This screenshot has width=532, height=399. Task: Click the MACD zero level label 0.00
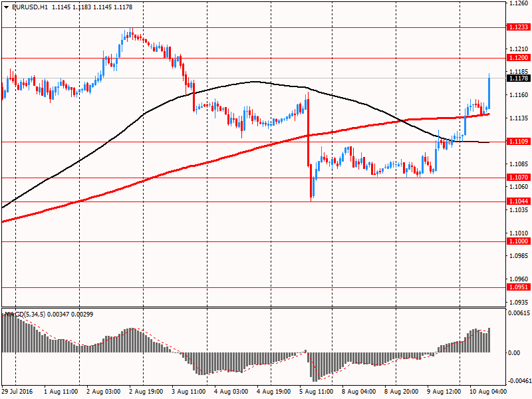click(514, 353)
